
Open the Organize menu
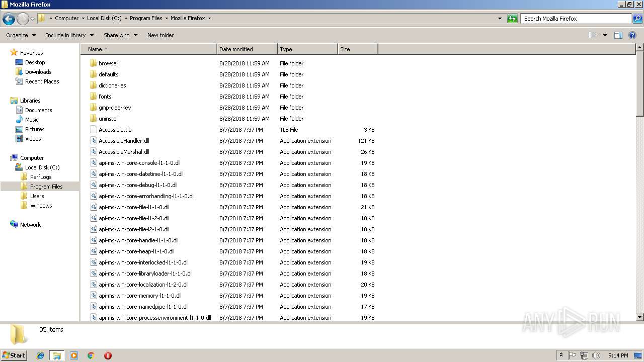21,35
